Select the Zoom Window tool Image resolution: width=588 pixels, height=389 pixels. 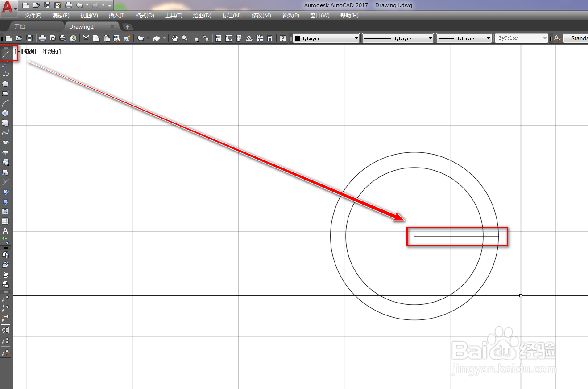[195, 38]
